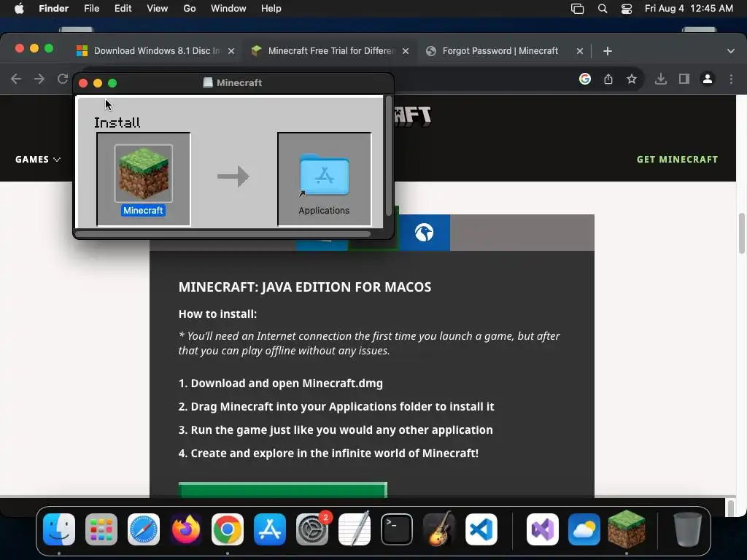Click the webpage vertical scrollbar
Image resolution: width=747 pixels, height=560 pixels.
742,234
